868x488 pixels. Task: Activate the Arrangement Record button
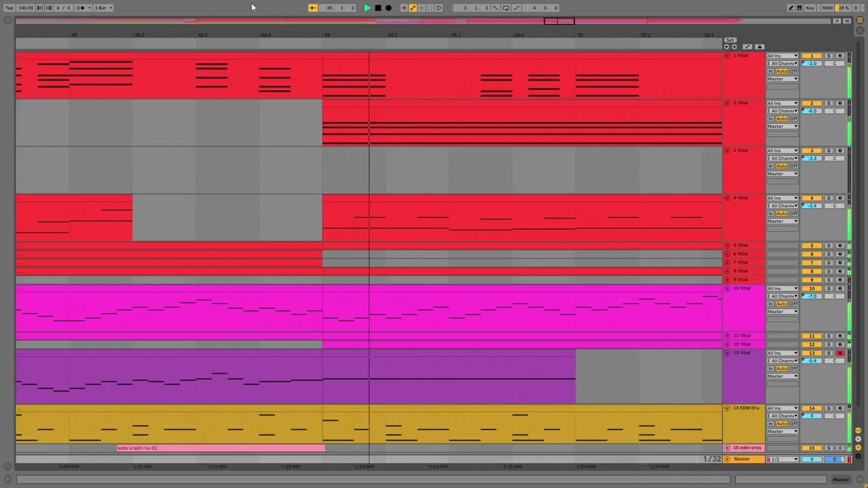coord(389,8)
